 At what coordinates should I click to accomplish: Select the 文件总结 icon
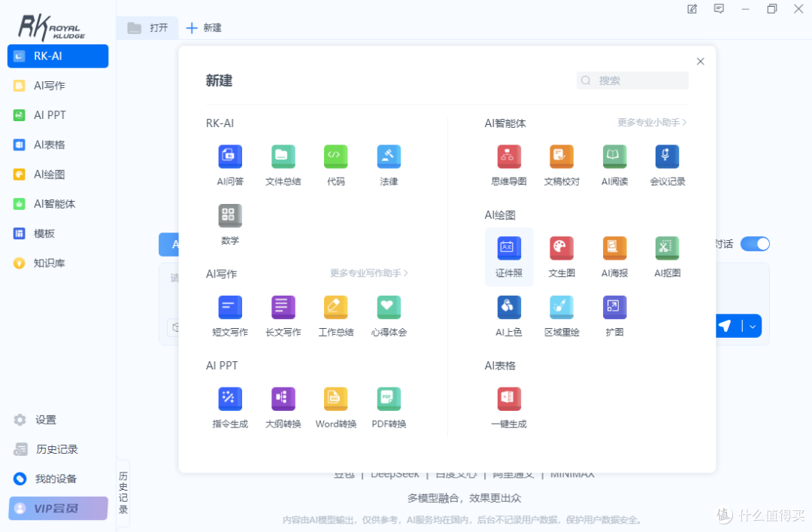pyautogui.click(x=283, y=157)
